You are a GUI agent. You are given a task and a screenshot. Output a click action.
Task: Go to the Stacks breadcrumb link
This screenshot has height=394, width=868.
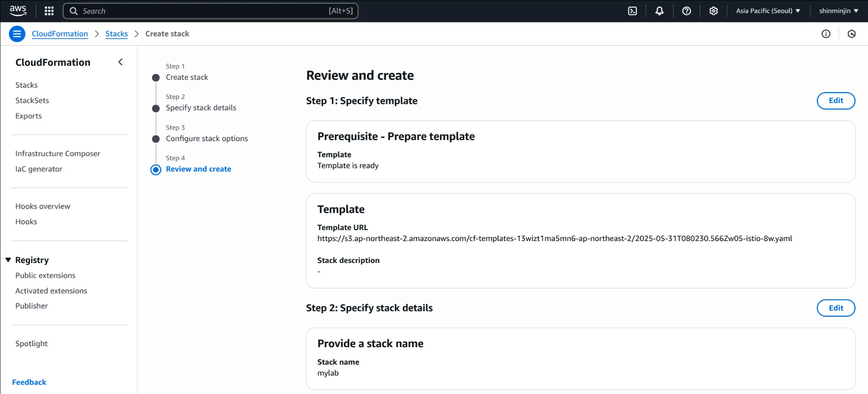tap(117, 34)
